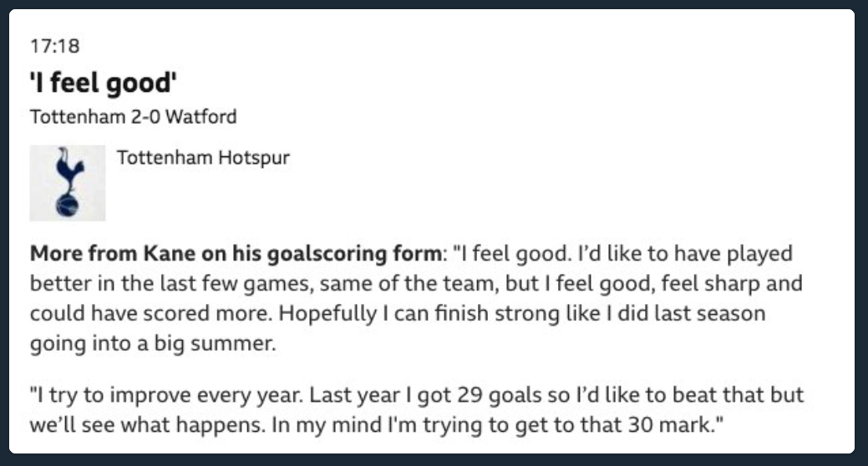This screenshot has width=868, height=466.
Task: Click the paragraph starting I try to improve
Action: click(417, 410)
